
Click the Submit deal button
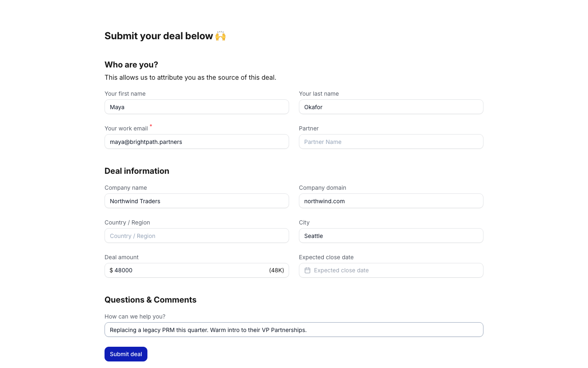pos(126,354)
